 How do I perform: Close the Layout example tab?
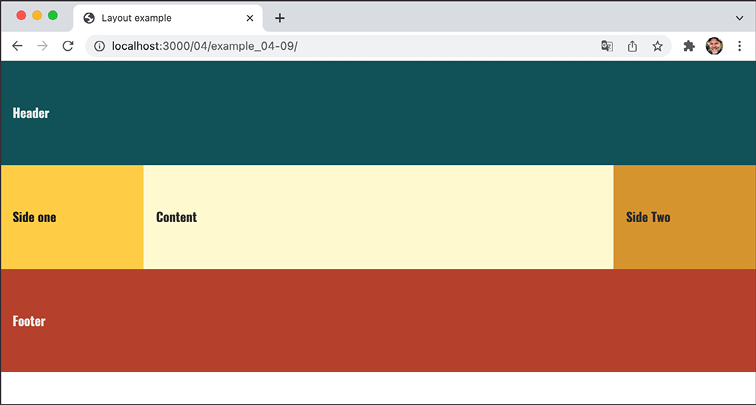[x=250, y=18]
